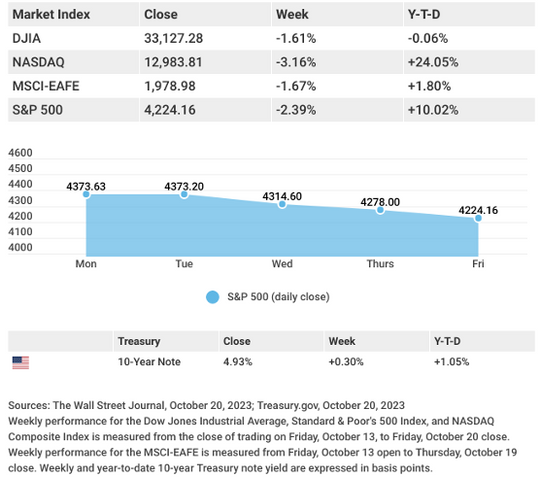Image resolution: width=540 pixels, height=482 pixels.
Task: Select the Monday data point 4373.63
Action: click(86, 195)
